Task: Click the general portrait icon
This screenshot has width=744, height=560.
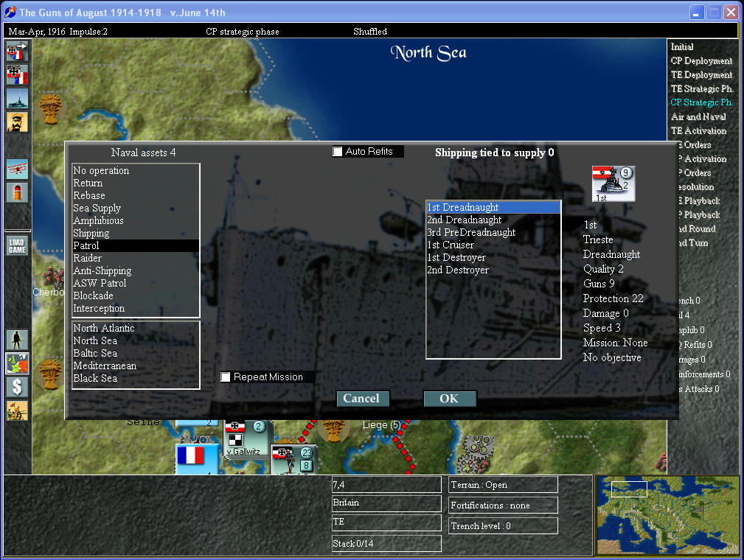Action: 18,122
